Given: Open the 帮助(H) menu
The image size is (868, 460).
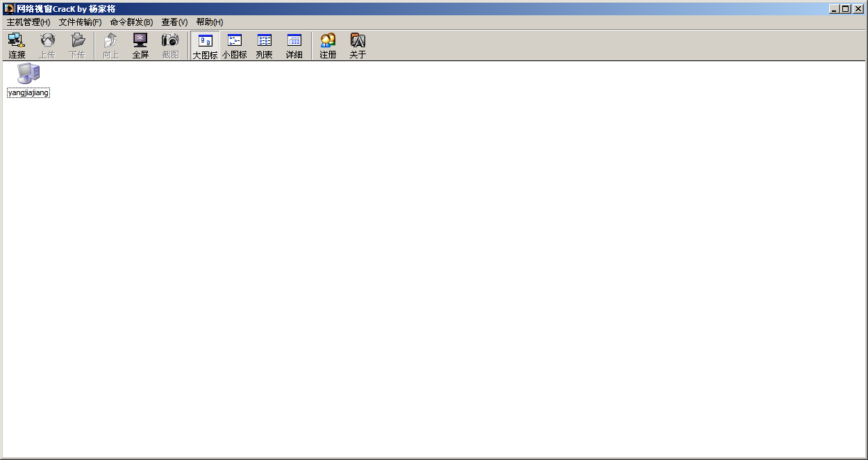Looking at the screenshot, I should pyautogui.click(x=210, y=22).
